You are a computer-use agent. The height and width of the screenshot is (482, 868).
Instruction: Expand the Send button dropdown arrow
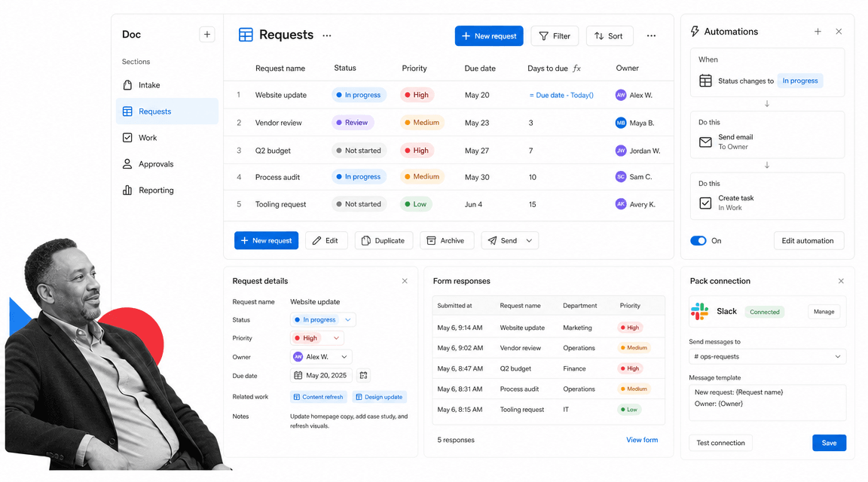529,241
